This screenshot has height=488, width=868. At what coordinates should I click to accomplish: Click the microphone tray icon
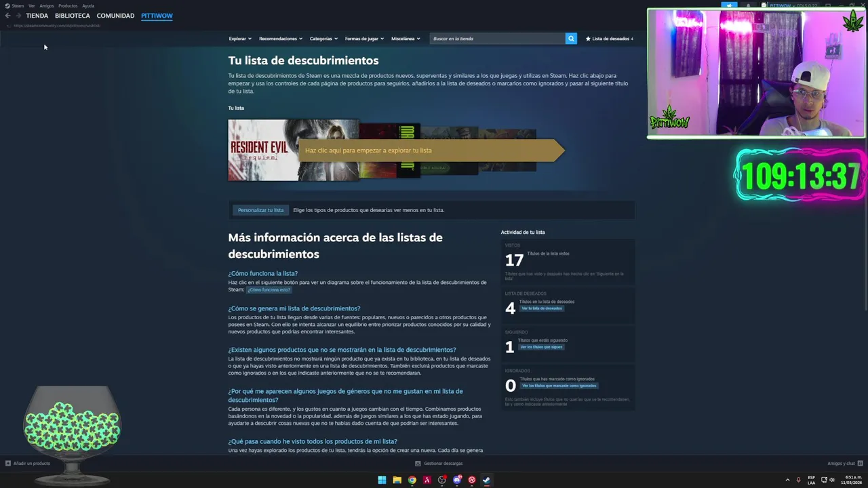799,480
